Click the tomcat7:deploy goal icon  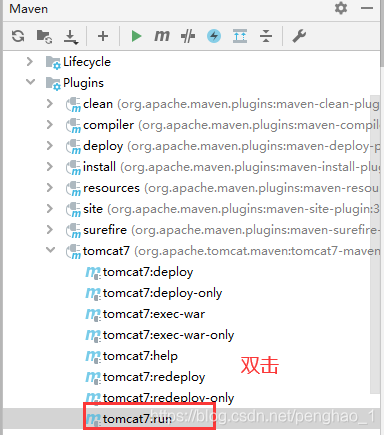tap(93, 273)
